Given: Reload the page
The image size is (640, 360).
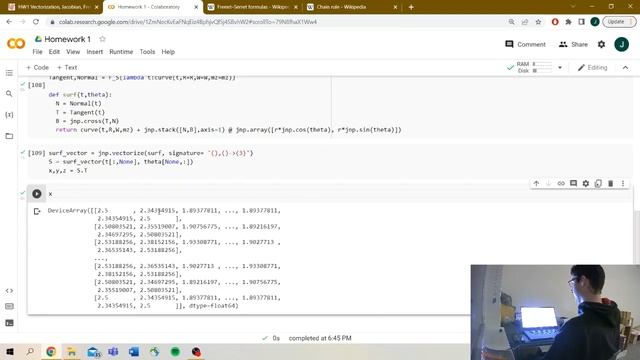Looking at the screenshot, I should (36, 22).
